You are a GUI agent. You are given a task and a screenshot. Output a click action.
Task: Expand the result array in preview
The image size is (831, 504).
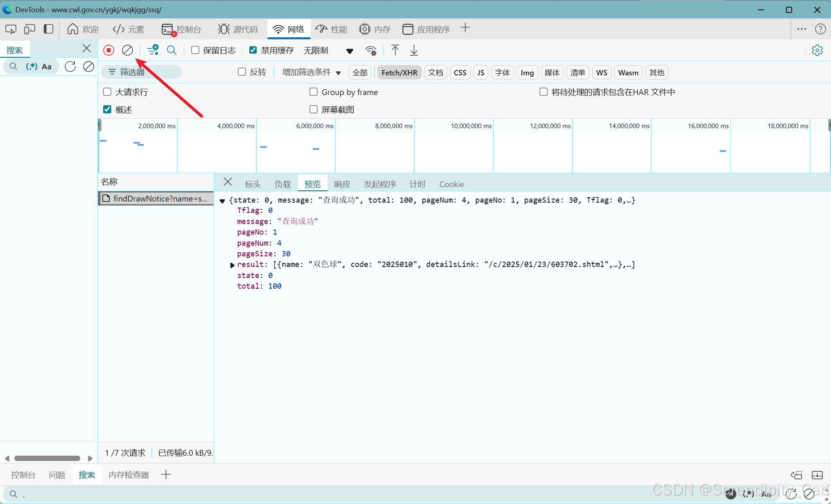[x=232, y=265]
